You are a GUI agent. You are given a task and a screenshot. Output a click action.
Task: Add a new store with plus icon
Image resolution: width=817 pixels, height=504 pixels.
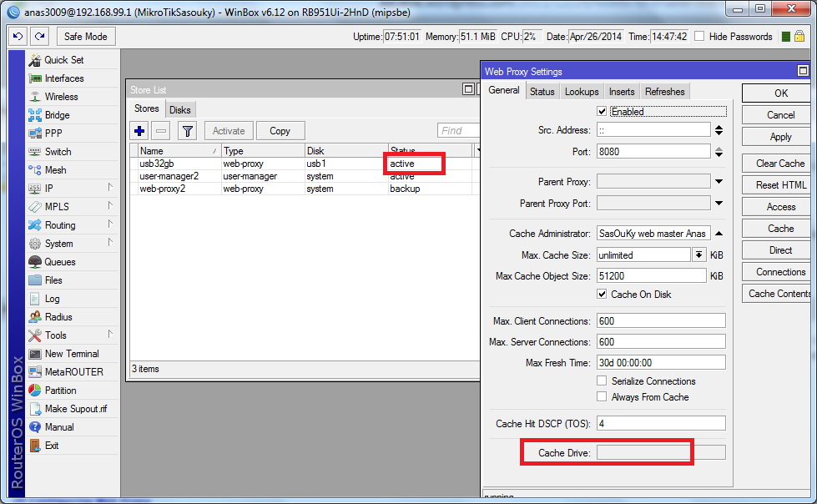[x=139, y=131]
